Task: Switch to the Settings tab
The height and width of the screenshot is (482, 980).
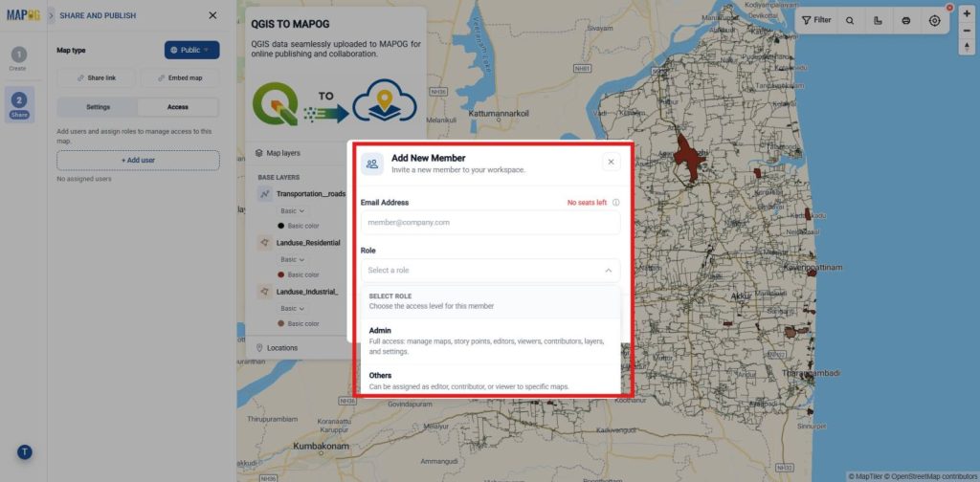Action: click(99, 107)
